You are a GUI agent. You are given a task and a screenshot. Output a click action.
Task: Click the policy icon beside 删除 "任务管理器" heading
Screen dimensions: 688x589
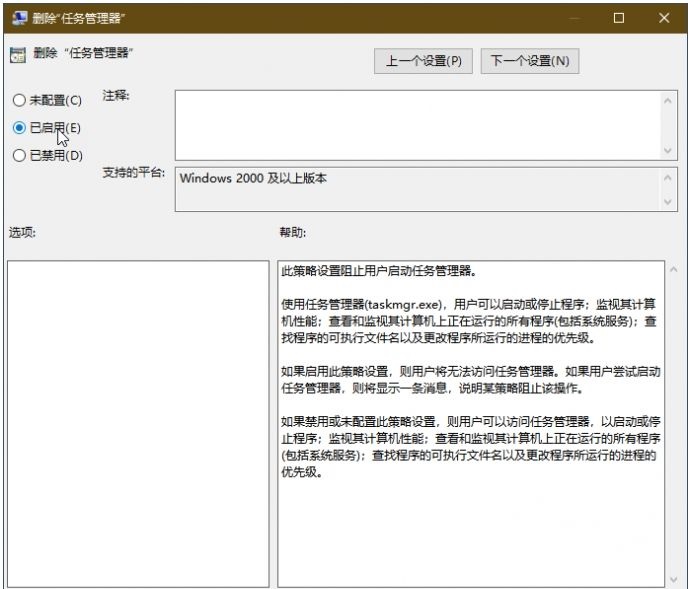tap(18, 55)
